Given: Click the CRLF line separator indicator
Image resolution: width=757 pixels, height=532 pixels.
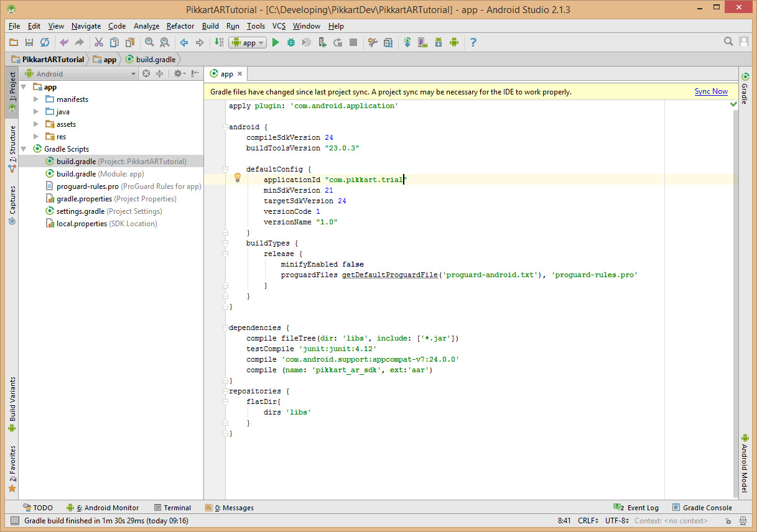Looking at the screenshot, I should pos(588,521).
